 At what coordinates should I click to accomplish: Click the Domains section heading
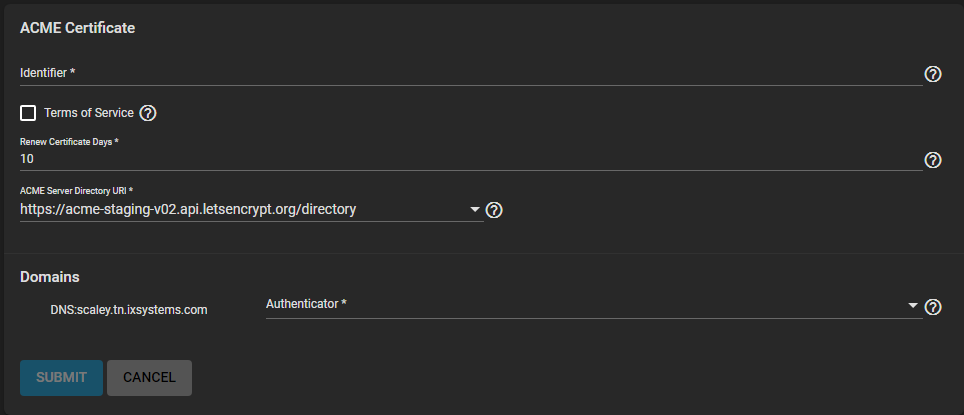click(x=50, y=276)
